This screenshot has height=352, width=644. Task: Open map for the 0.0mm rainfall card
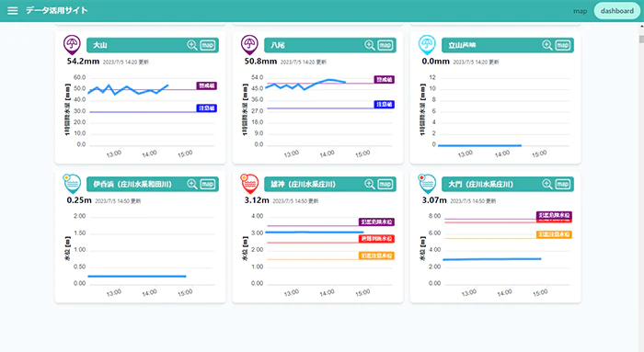pyautogui.click(x=562, y=45)
